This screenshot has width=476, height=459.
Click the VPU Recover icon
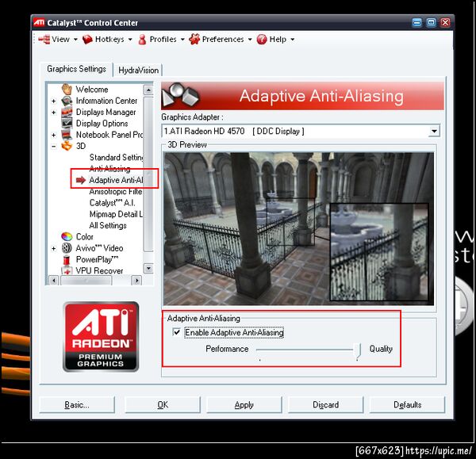[x=67, y=270]
